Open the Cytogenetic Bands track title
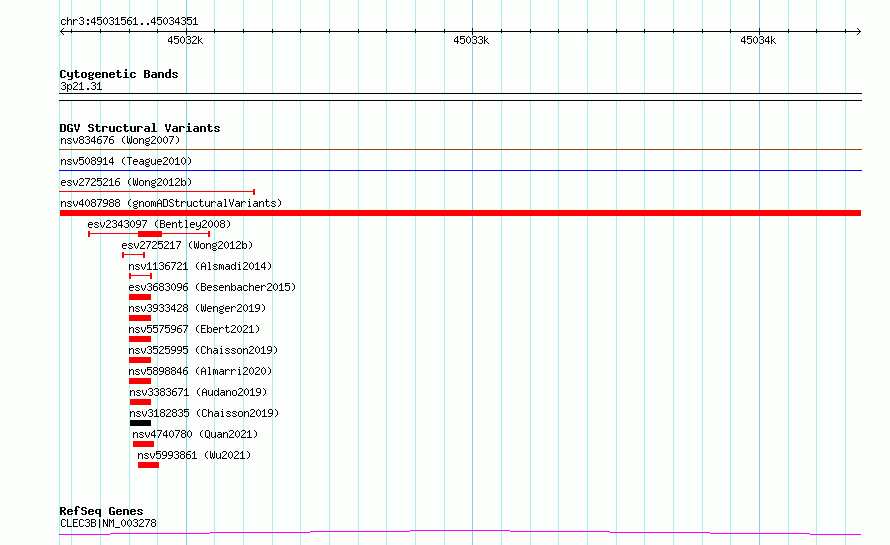 coord(119,74)
